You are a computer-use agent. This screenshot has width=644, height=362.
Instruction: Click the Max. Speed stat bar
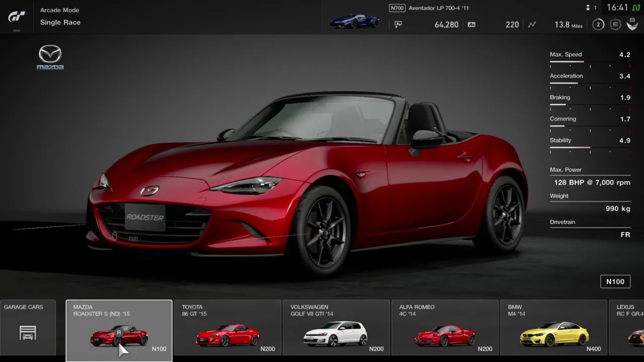coord(590,62)
